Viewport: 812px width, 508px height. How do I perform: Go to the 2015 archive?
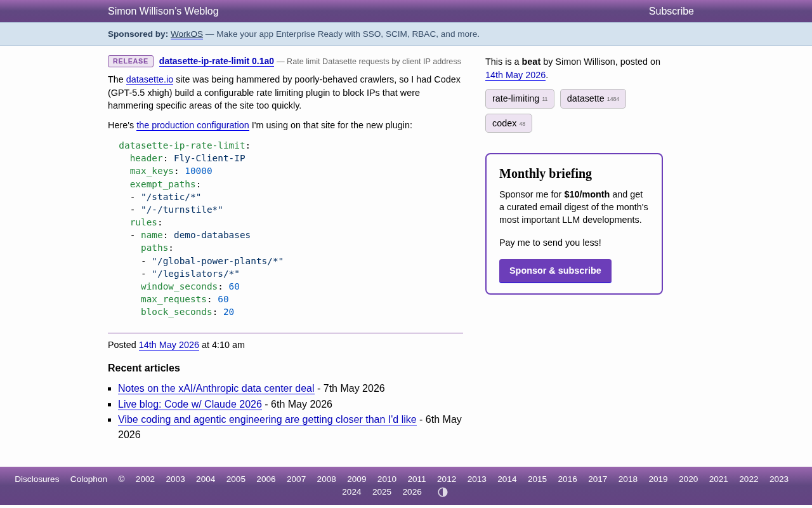coord(537,479)
